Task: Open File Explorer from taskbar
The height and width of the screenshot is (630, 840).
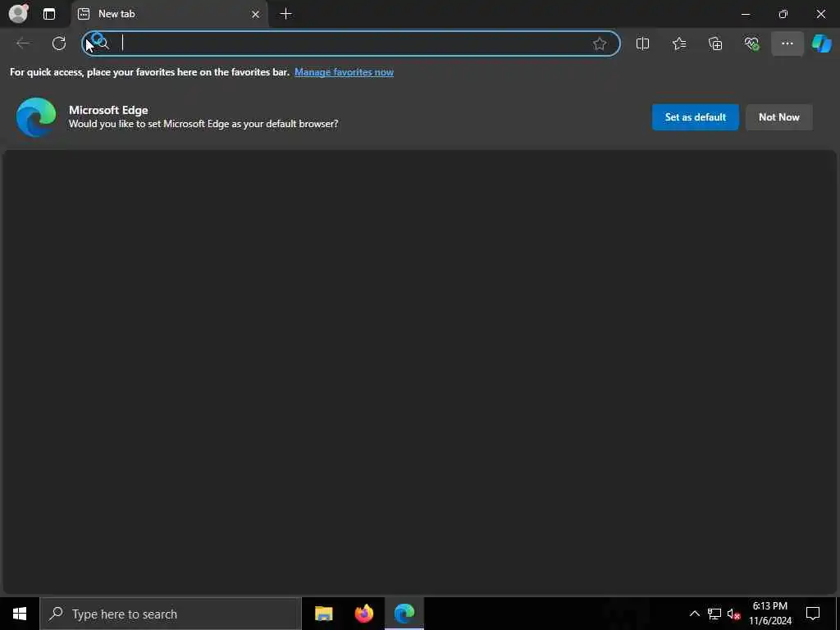Action: 323,614
